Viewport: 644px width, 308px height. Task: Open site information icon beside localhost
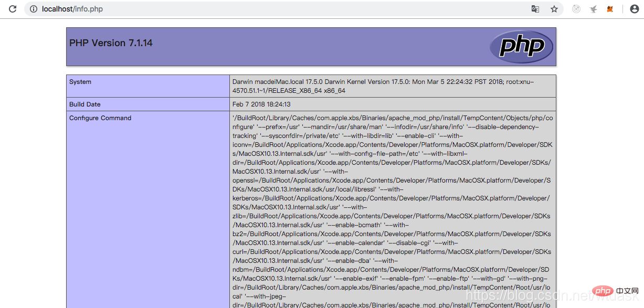click(x=34, y=9)
